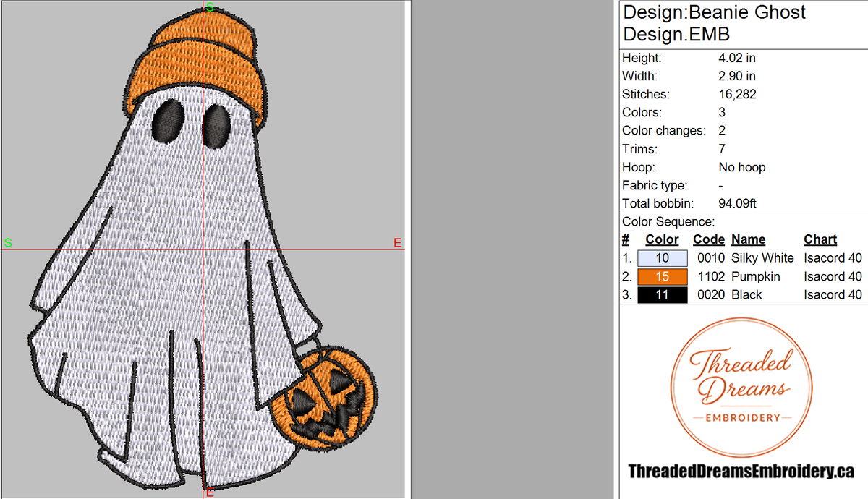Click the code '0010' in row 1

click(711, 258)
